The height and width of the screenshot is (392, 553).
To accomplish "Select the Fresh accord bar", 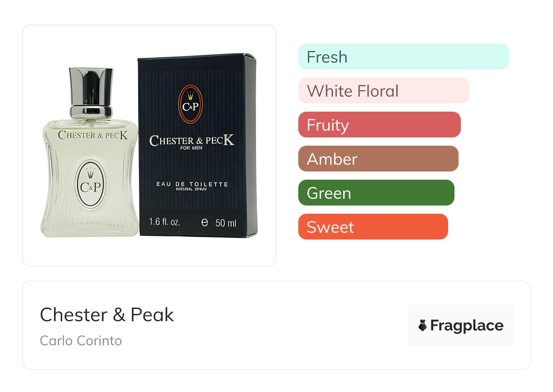I will tap(404, 57).
